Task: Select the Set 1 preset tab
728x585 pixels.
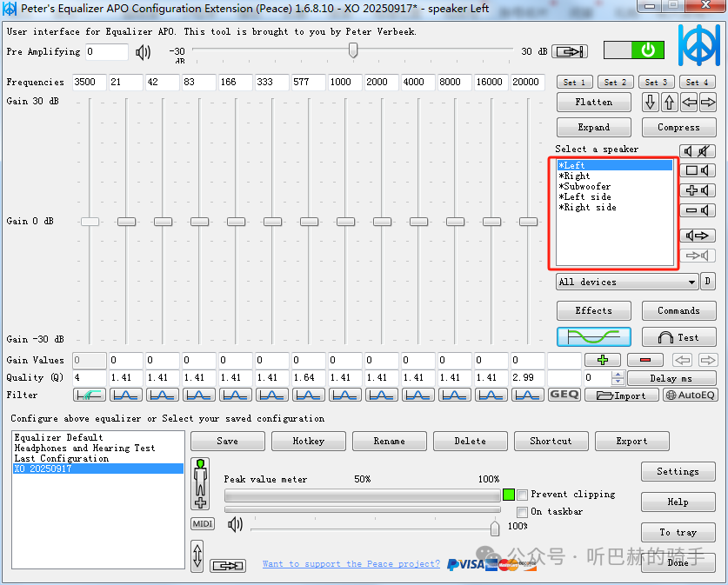Action: point(575,82)
